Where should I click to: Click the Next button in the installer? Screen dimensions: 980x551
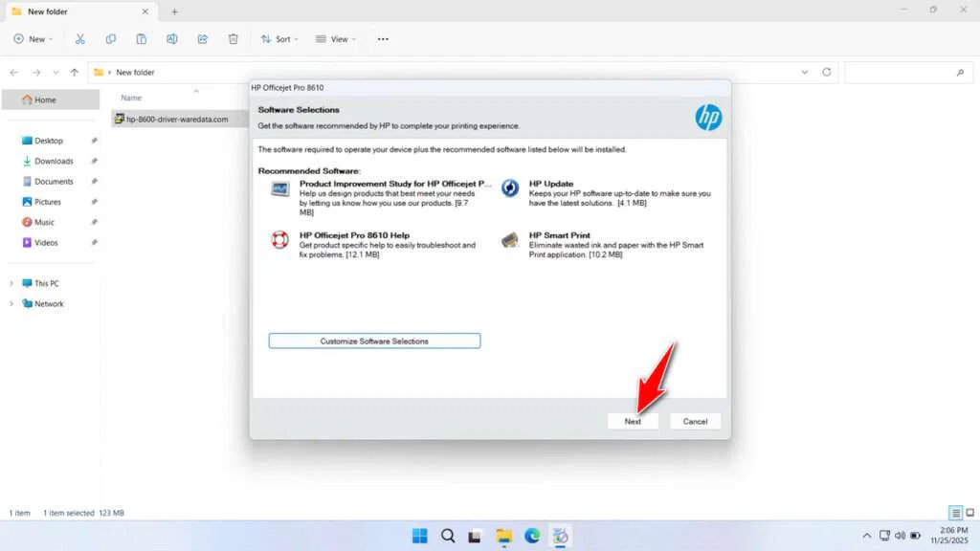tap(633, 421)
